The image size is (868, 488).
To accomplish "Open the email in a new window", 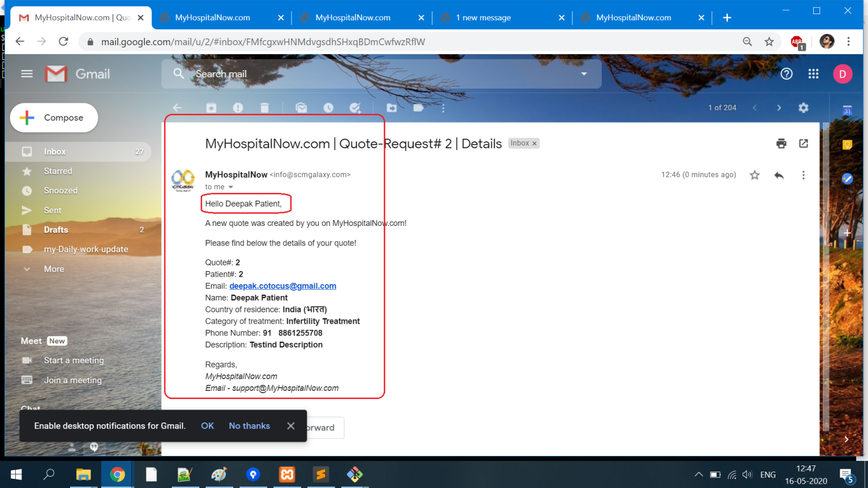I will click(x=804, y=143).
